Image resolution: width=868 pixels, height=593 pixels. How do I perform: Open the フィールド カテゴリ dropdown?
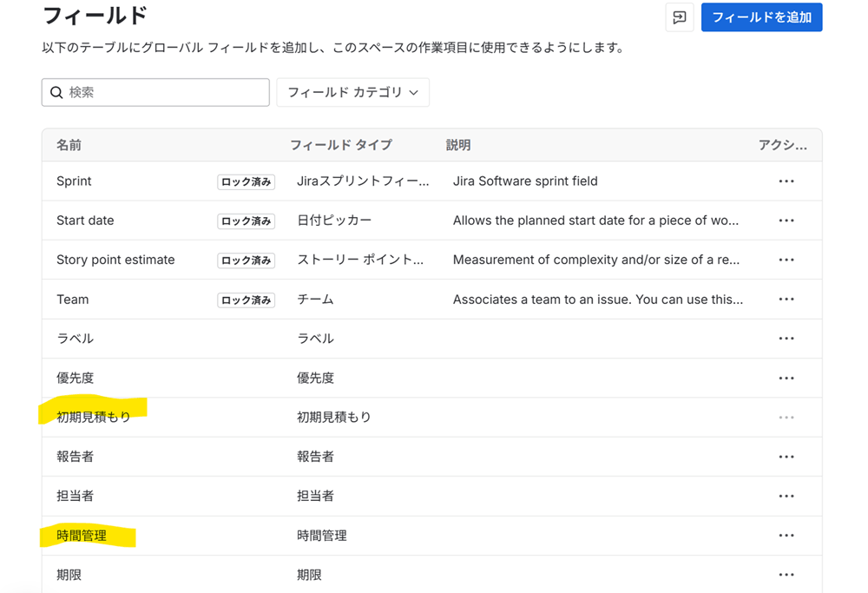click(352, 92)
